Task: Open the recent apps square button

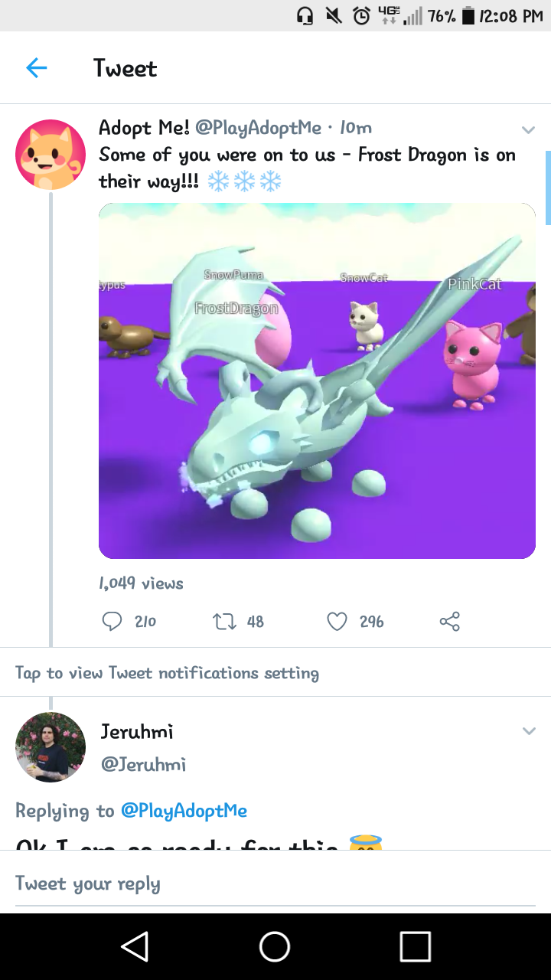Action: pyautogui.click(x=415, y=946)
